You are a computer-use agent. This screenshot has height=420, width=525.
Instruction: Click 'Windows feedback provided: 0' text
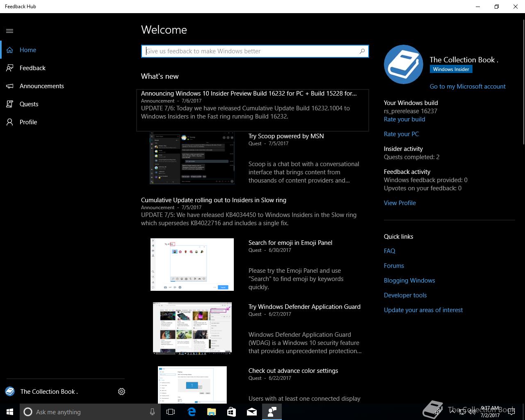426,180
